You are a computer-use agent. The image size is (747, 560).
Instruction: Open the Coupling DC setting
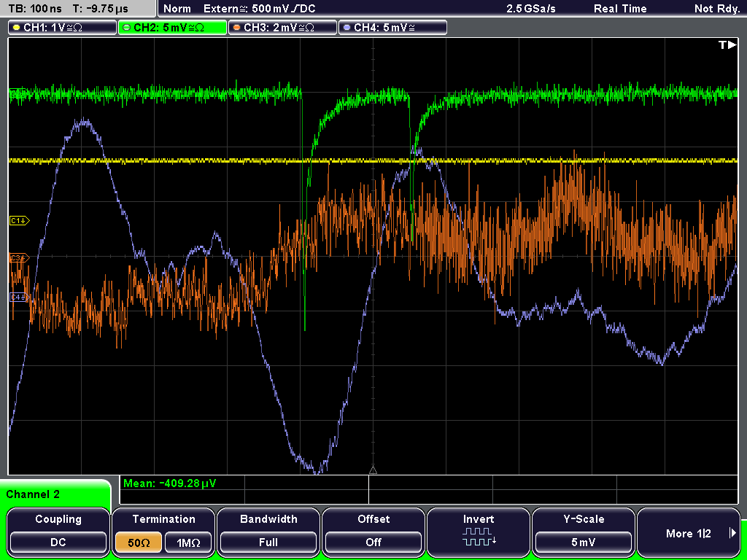(58, 542)
